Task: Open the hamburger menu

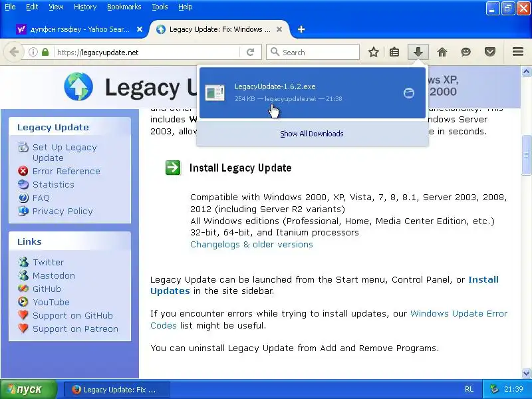Action: pyautogui.click(x=518, y=52)
